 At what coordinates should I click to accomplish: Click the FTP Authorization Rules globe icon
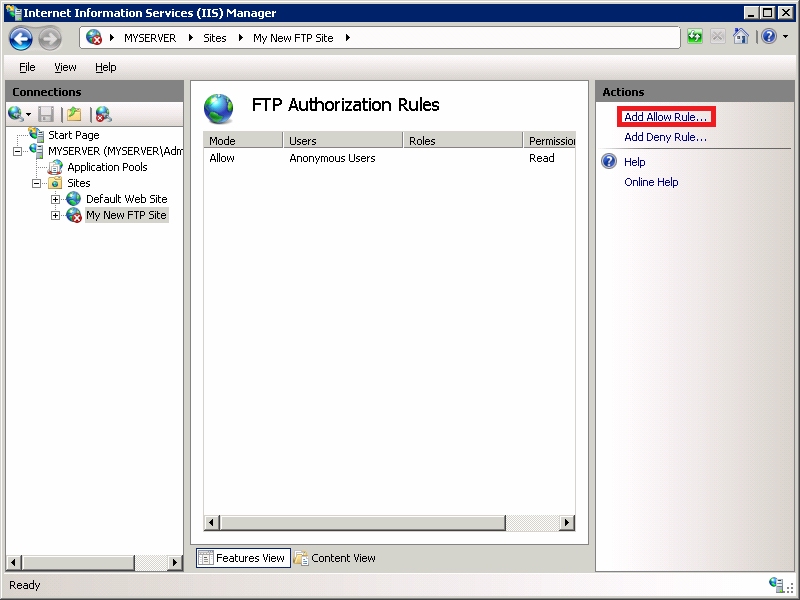[x=218, y=108]
